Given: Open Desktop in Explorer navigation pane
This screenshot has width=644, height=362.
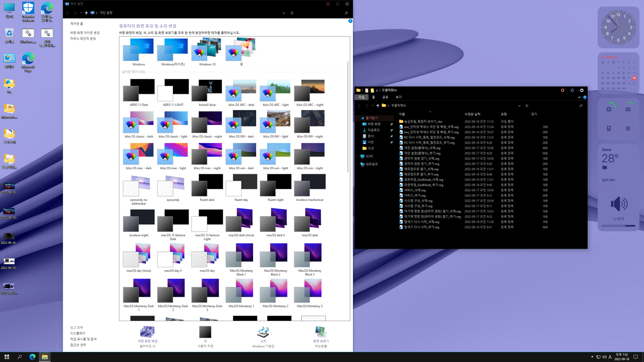Looking at the screenshot, I should click(374, 124).
